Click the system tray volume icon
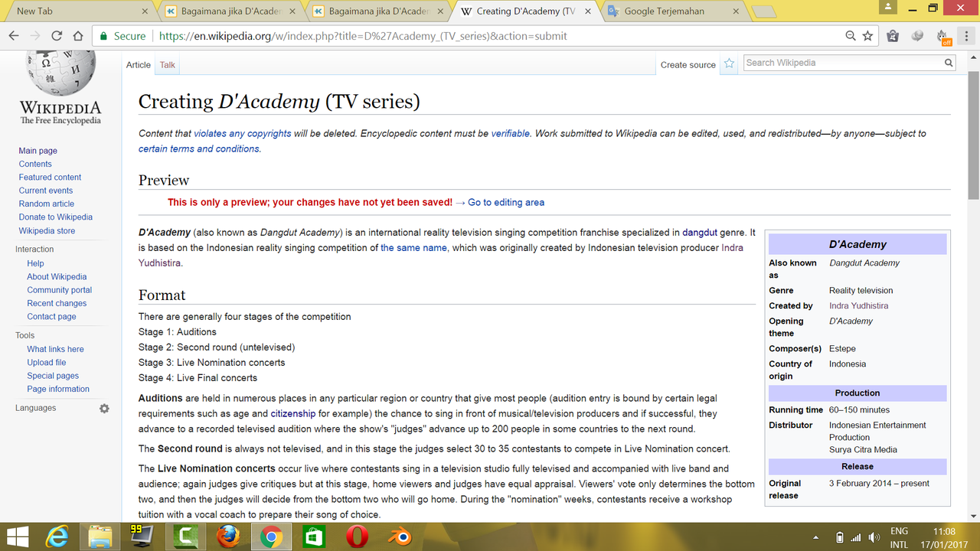Image resolution: width=980 pixels, height=551 pixels. (873, 537)
